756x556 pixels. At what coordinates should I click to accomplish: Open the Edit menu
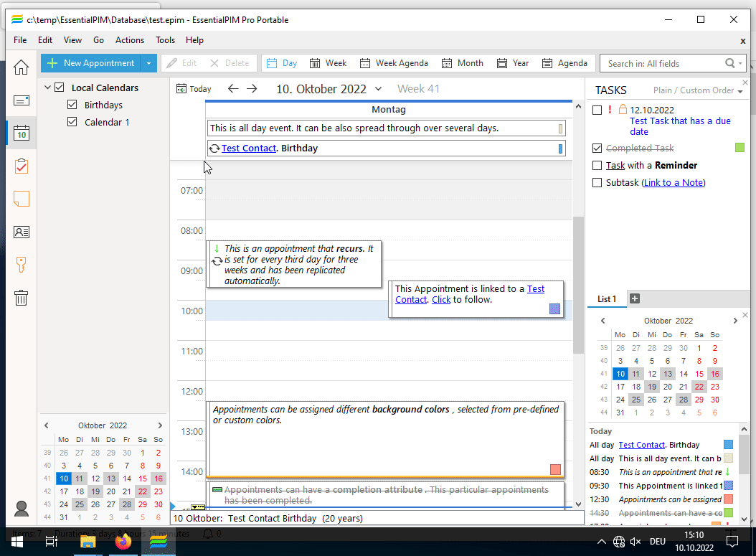(45, 40)
